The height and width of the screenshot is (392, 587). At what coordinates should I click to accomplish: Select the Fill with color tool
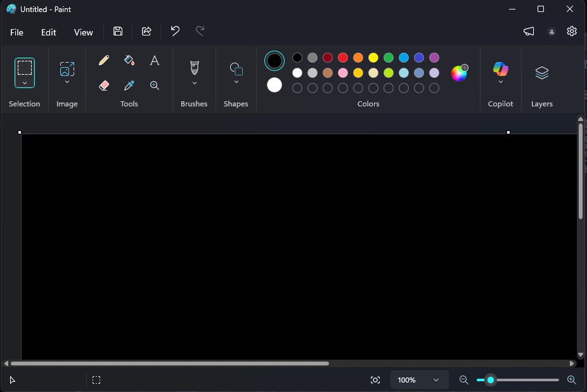(x=129, y=60)
